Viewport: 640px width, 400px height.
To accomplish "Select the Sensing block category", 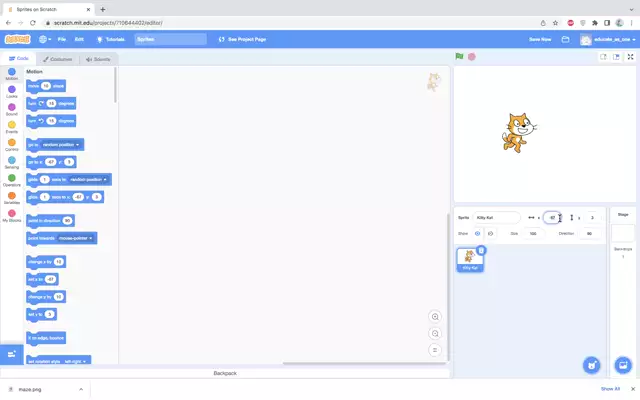I will (x=11, y=162).
